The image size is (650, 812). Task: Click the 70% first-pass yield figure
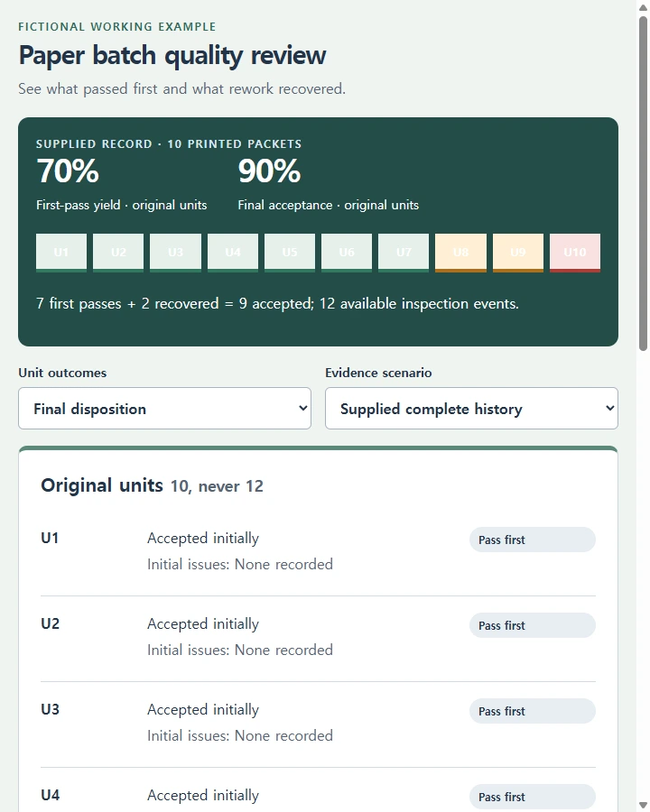tap(68, 171)
